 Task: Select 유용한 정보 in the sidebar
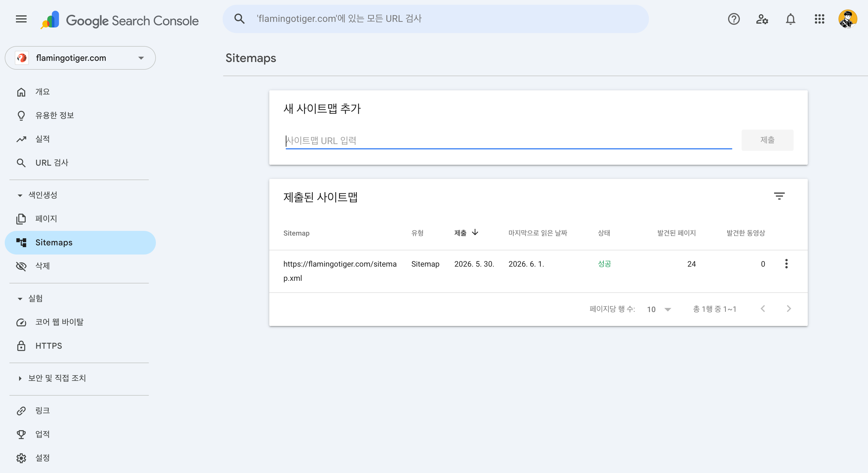(x=80, y=115)
